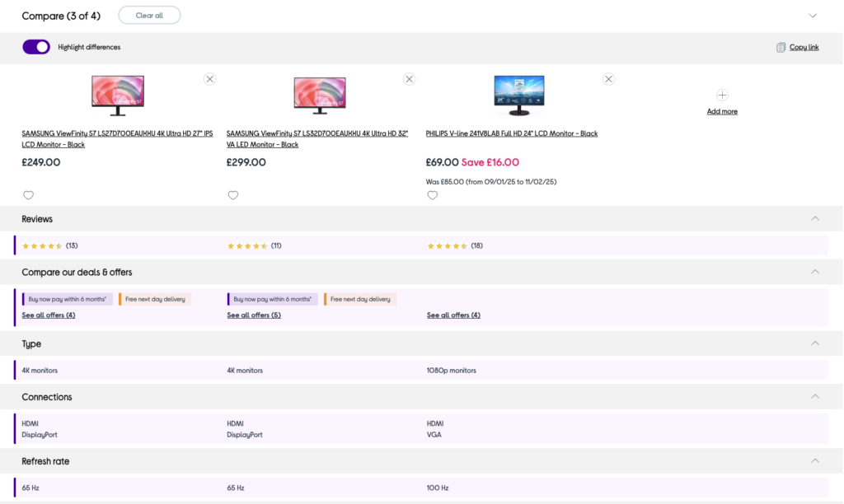Image resolution: width=844 pixels, height=504 pixels.
Task: Click the Connections section heading
Action: pos(47,397)
